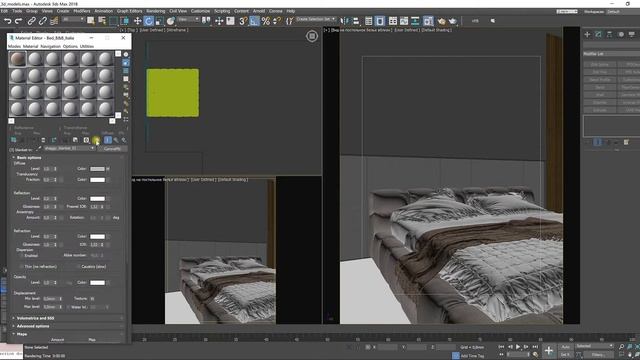Click the Key Filters button
The height and width of the screenshot is (360, 640).
click(x=598, y=355)
